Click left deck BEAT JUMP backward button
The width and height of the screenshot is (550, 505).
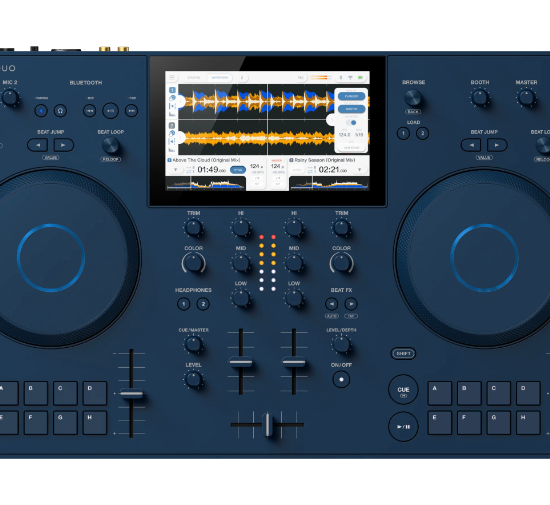[38, 145]
